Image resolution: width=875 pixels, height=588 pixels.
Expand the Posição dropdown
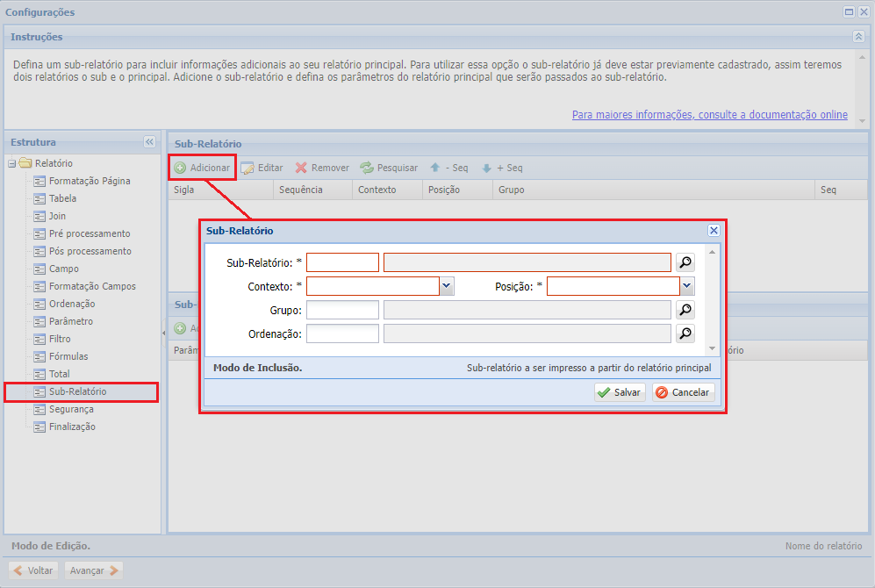[687, 286]
